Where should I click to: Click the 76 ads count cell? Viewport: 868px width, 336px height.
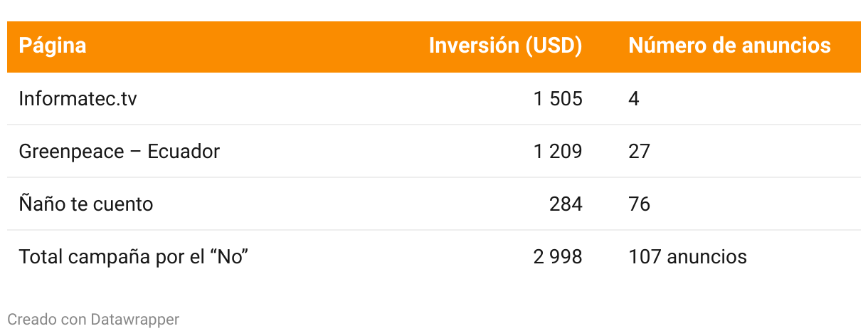639,204
